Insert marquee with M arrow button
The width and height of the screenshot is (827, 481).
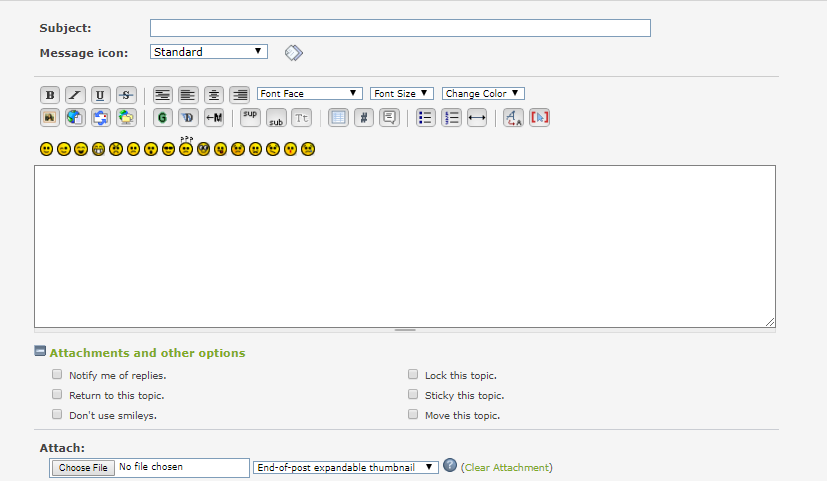coord(214,118)
